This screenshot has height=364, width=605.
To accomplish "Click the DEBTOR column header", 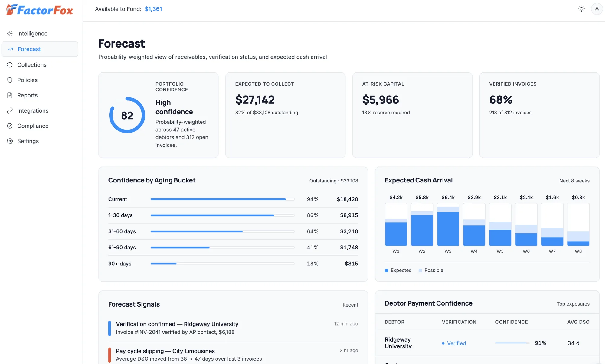I will [394, 322].
